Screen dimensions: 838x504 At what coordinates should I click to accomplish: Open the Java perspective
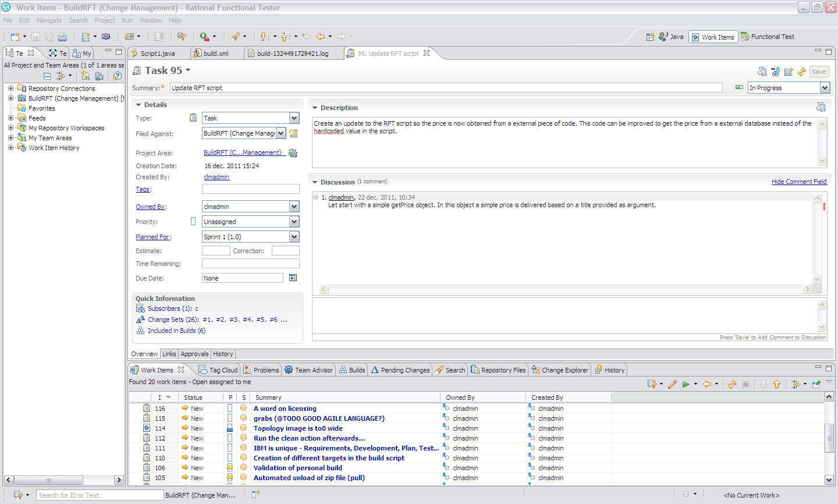click(x=671, y=37)
